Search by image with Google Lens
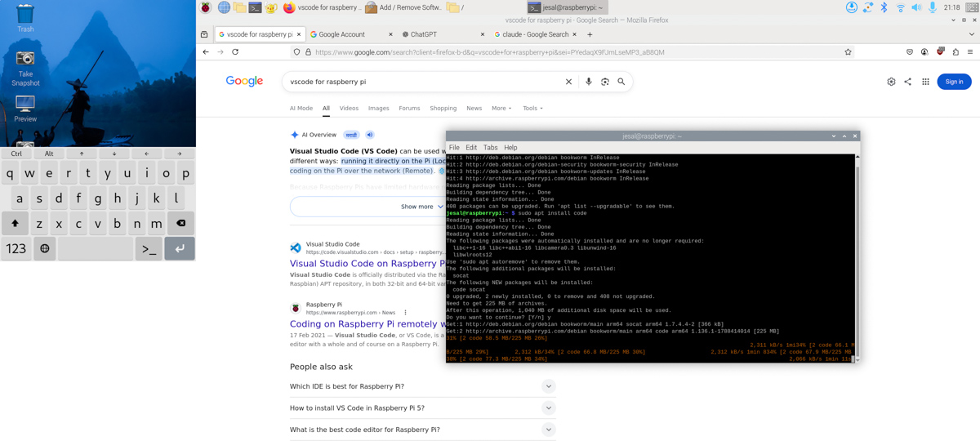Image resolution: width=980 pixels, height=441 pixels. (605, 82)
